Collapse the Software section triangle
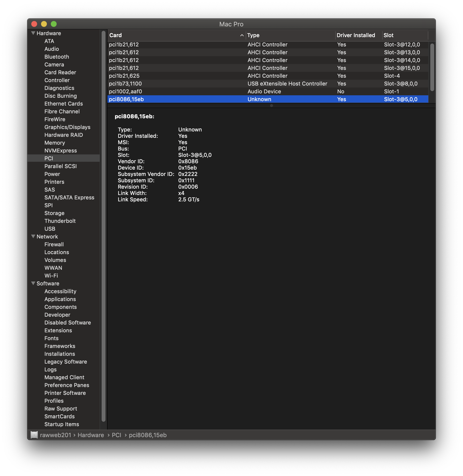The image size is (463, 476). [33, 283]
